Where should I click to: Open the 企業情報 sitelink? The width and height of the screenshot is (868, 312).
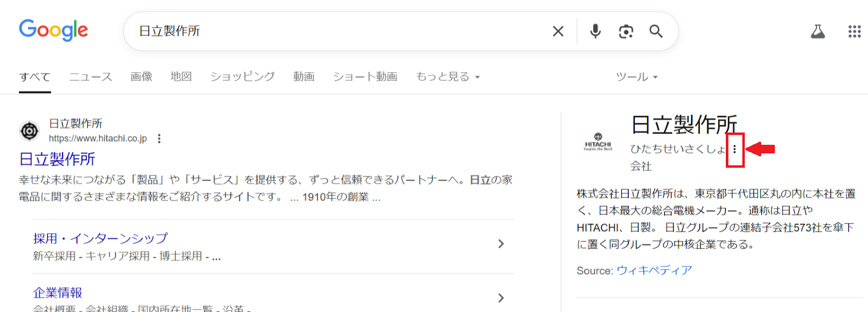pos(58,292)
